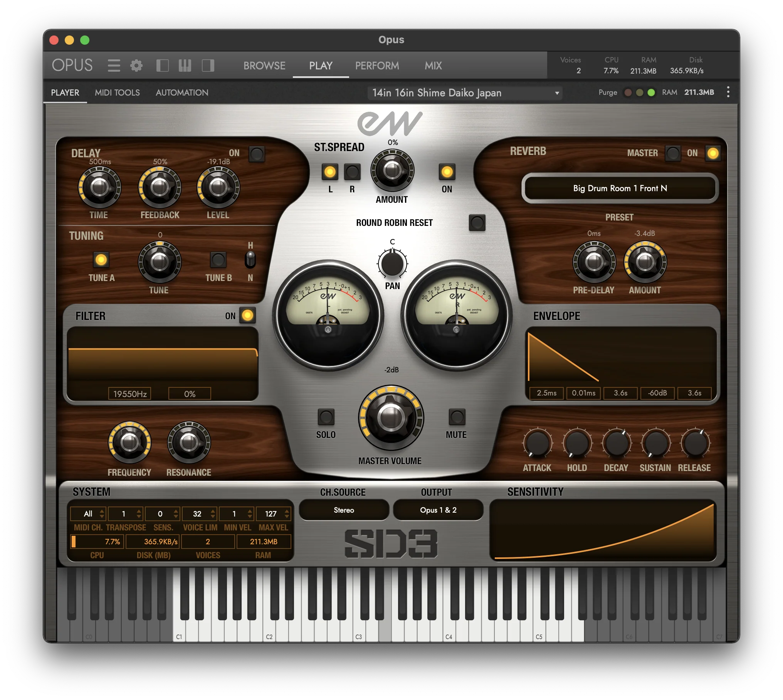Viewport: 783px width, 700px height.
Task: Click the TUNE knob in Tuning
Action: [160, 262]
